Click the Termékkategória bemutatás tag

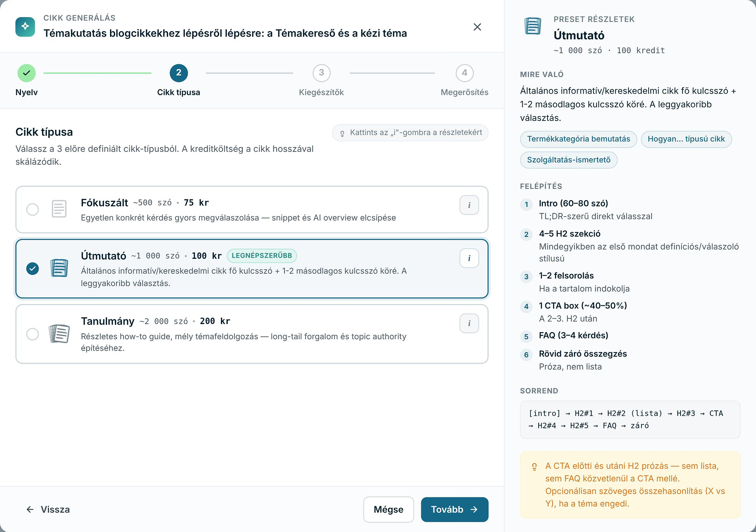pyautogui.click(x=578, y=139)
